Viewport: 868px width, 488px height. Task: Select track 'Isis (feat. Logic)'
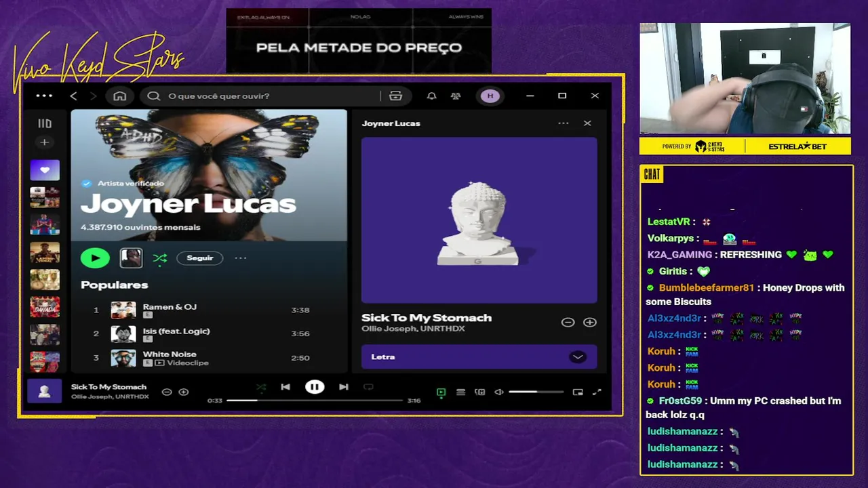click(x=176, y=331)
